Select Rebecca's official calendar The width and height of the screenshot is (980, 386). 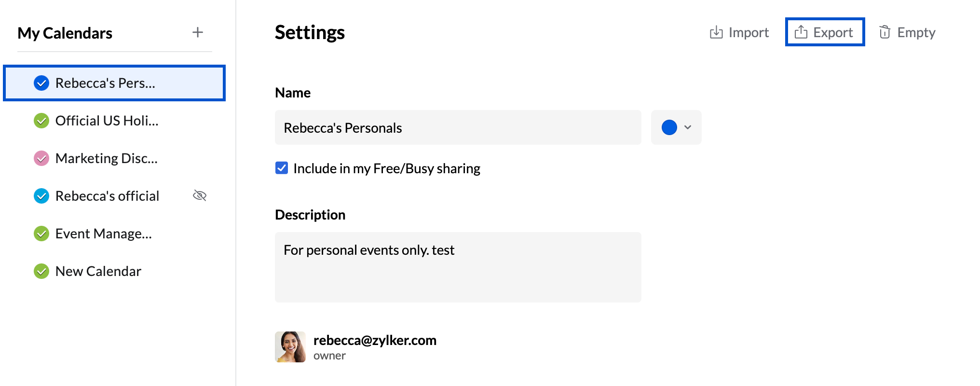pyautogui.click(x=107, y=196)
